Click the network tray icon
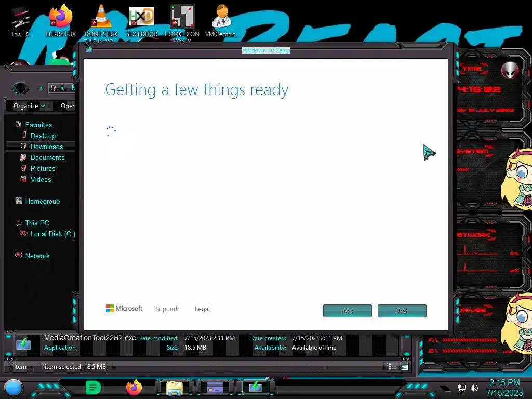 coord(462,388)
